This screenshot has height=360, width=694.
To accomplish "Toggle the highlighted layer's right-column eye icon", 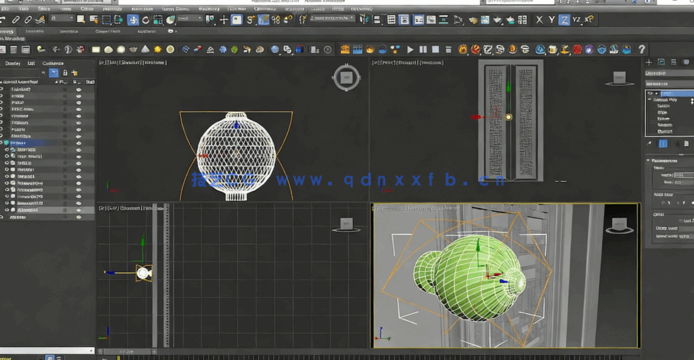I will pos(79,143).
